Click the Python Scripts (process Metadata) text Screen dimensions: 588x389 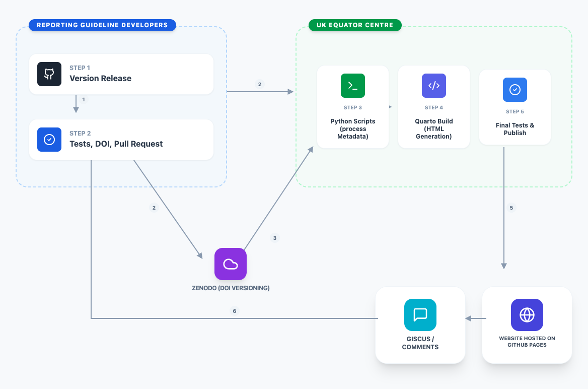coord(352,129)
